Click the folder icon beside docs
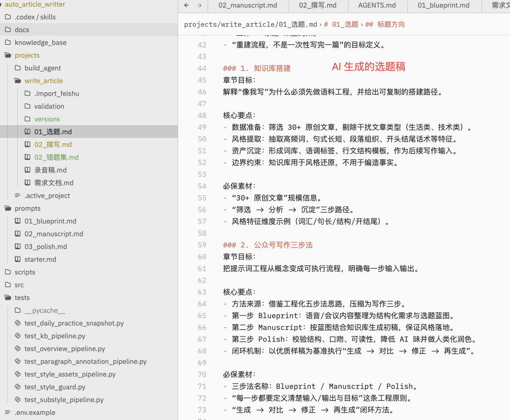The image size is (510, 420). tap(8, 29)
